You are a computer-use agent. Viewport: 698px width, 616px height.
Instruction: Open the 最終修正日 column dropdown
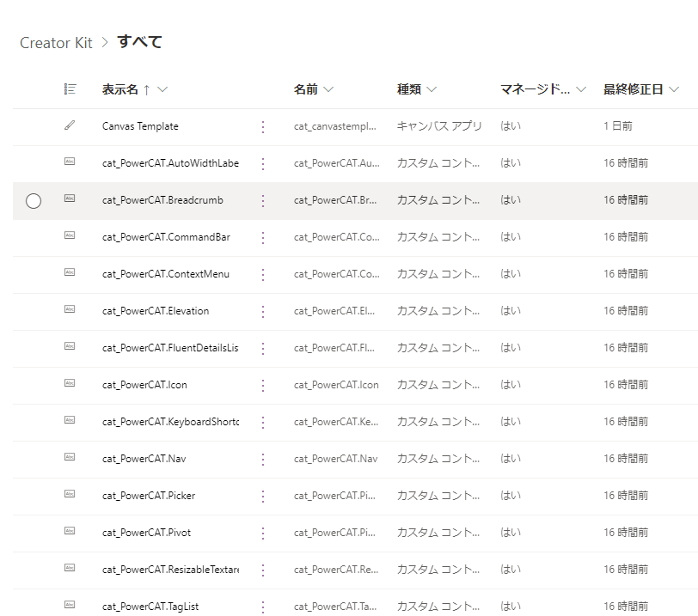674,89
